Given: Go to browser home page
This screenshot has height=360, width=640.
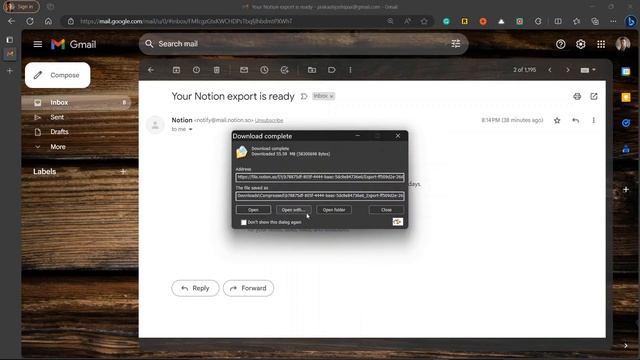Looking at the screenshot, I should [48, 21].
